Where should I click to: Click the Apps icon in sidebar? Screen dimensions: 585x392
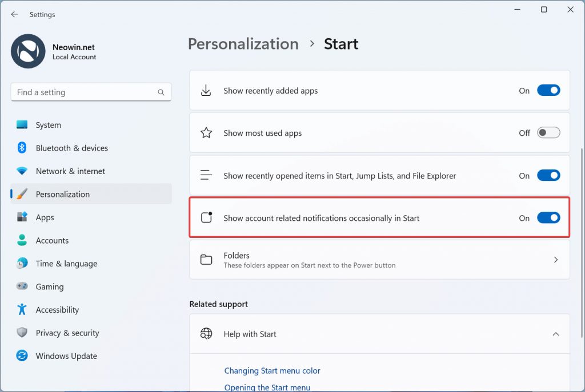coord(22,217)
